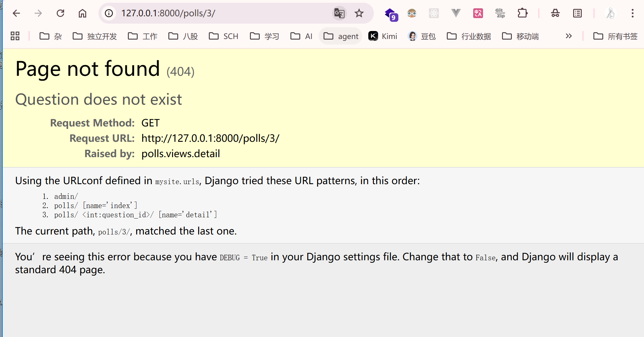View site information icon in the address bar
This screenshot has height=337, width=644.
pos(109,13)
